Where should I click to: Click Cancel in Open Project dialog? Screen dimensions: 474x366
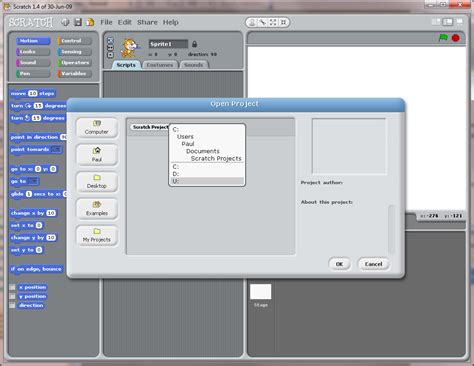[x=373, y=264]
